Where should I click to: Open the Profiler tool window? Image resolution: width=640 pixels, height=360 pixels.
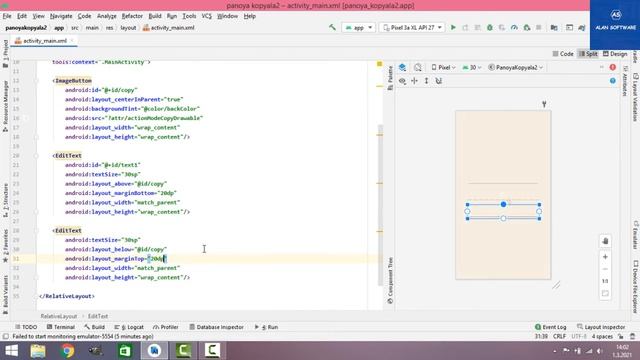(x=166, y=327)
